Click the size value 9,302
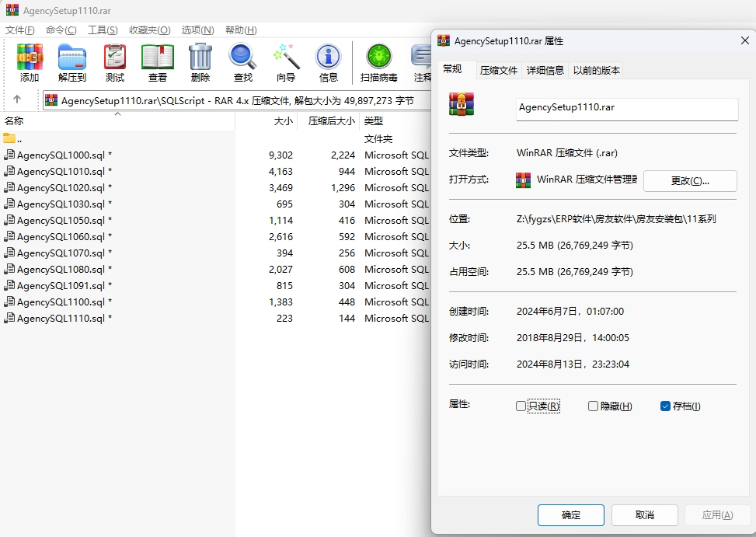This screenshot has width=756, height=537. coord(280,155)
